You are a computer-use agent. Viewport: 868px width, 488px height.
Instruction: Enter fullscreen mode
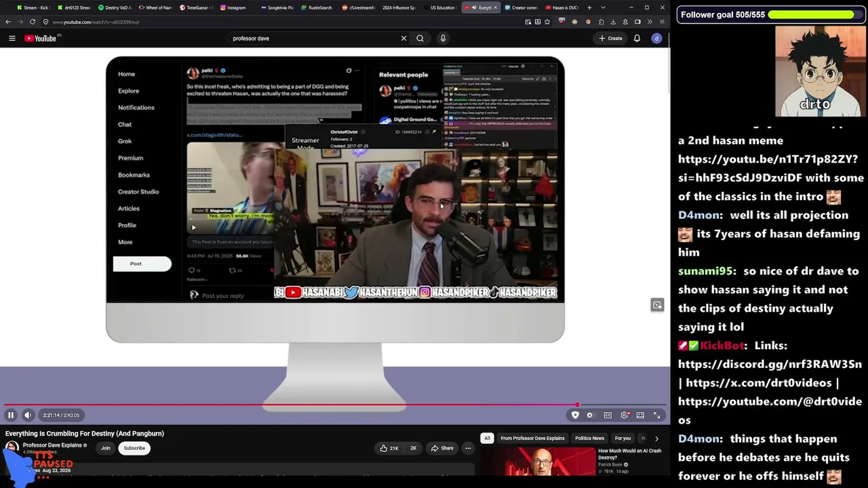(x=656, y=415)
